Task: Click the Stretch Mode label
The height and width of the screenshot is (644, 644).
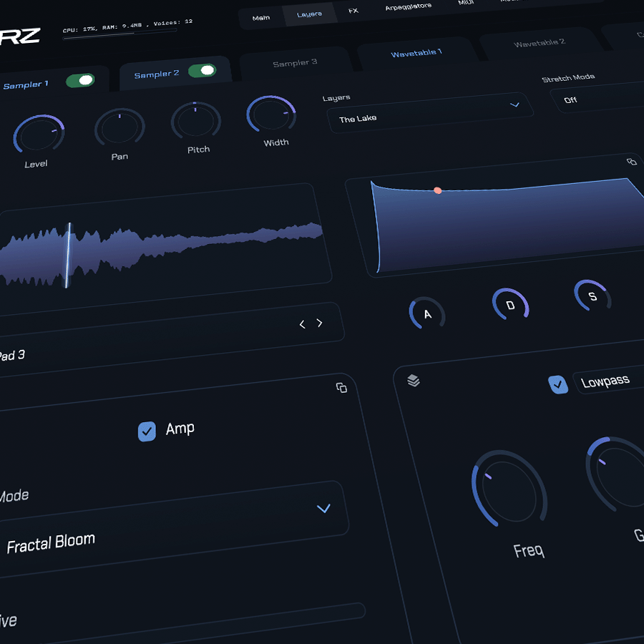Action: click(568, 77)
